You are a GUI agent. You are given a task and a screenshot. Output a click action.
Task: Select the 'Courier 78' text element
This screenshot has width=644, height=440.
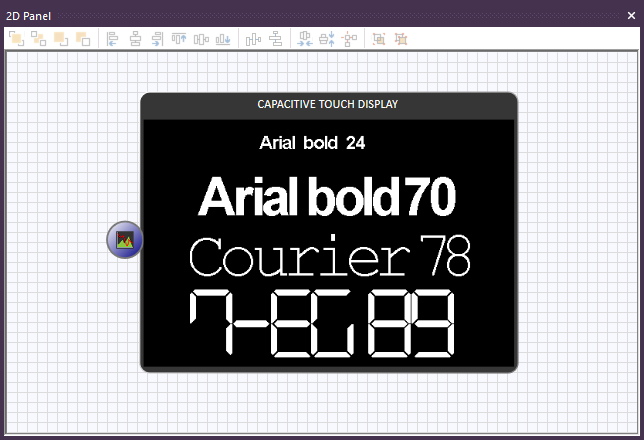coord(329,256)
